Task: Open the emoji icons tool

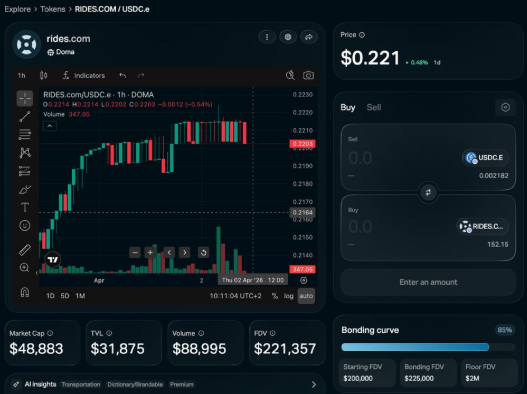Action: [25, 226]
